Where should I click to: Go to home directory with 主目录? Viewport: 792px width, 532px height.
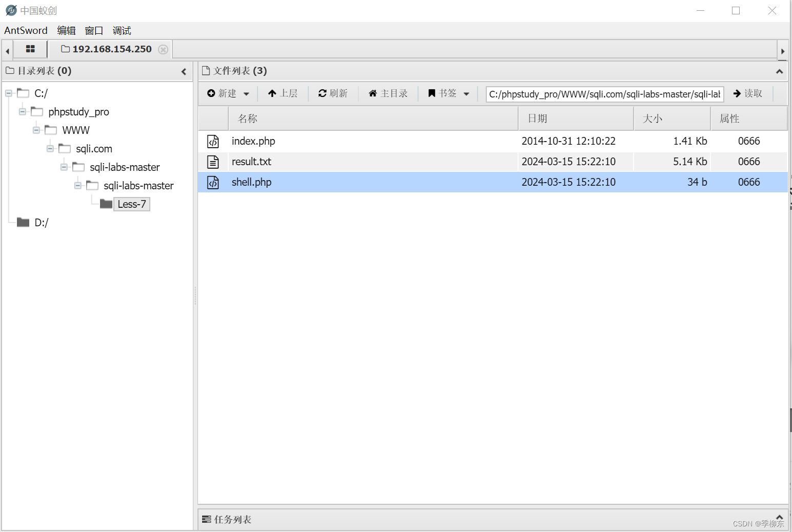click(x=388, y=93)
